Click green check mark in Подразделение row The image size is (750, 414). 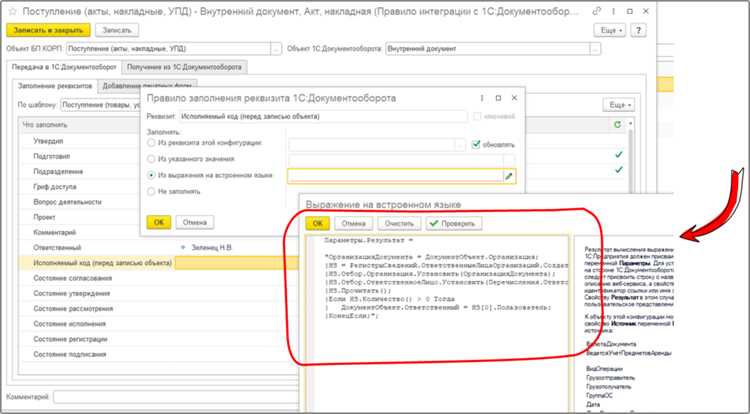tap(618, 170)
